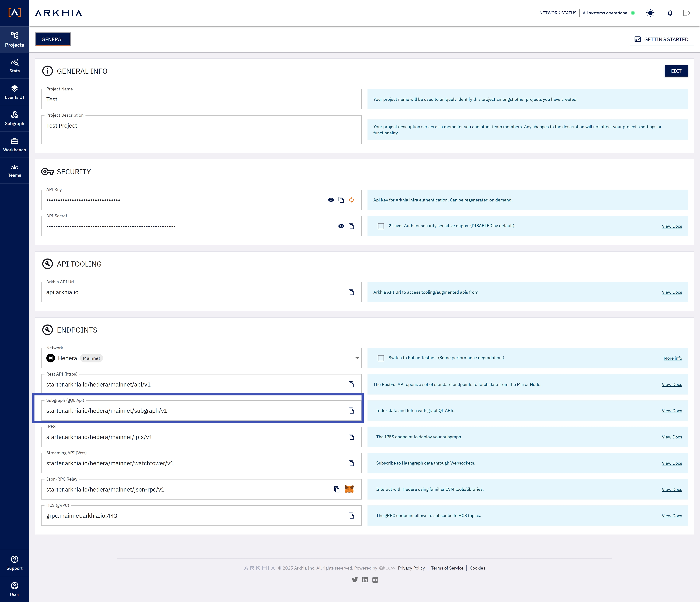Click 'api.arkhia.io' url text
Viewport: 700px width, 602px height.
click(x=62, y=292)
